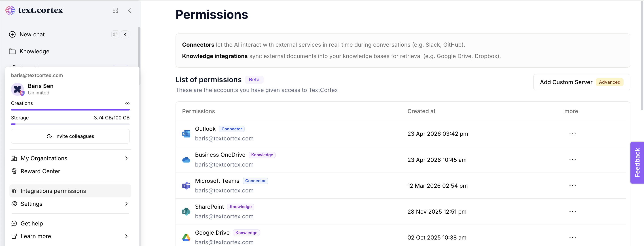The width and height of the screenshot is (644, 246).
Task: Choose Get help from the menu
Action: pyautogui.click(x=32, y=223)
